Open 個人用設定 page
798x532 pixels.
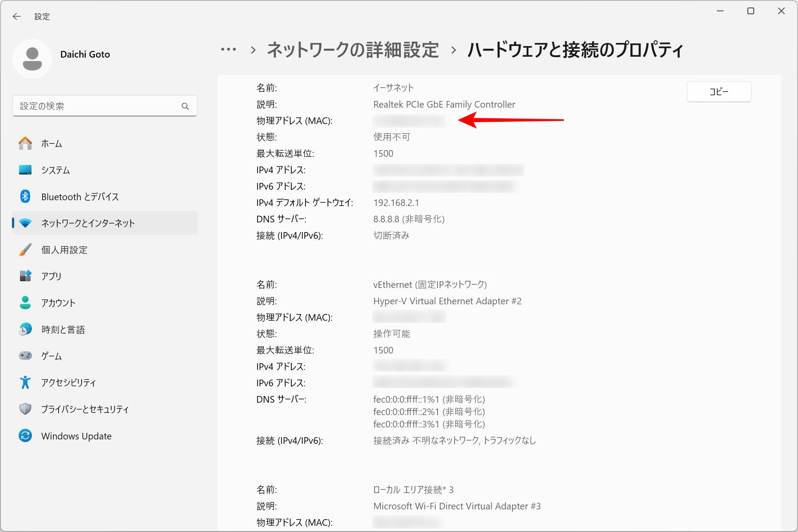[105, 250]
